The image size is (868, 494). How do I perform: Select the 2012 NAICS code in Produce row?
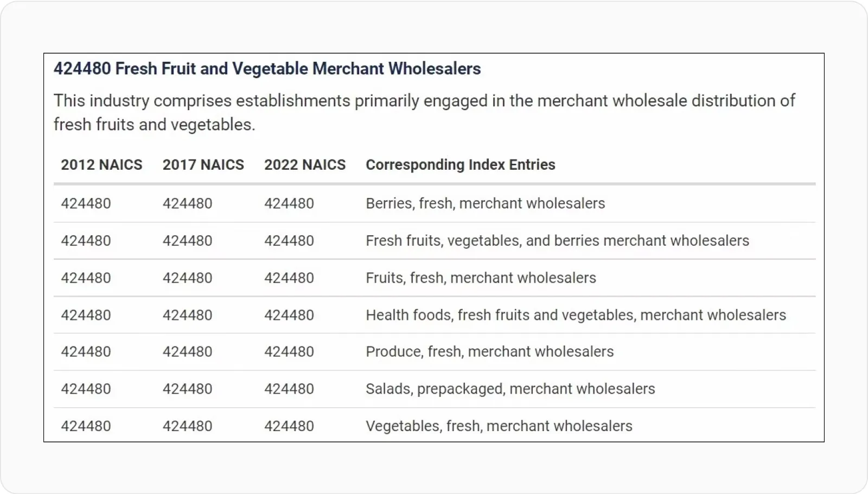coord(86,351)
